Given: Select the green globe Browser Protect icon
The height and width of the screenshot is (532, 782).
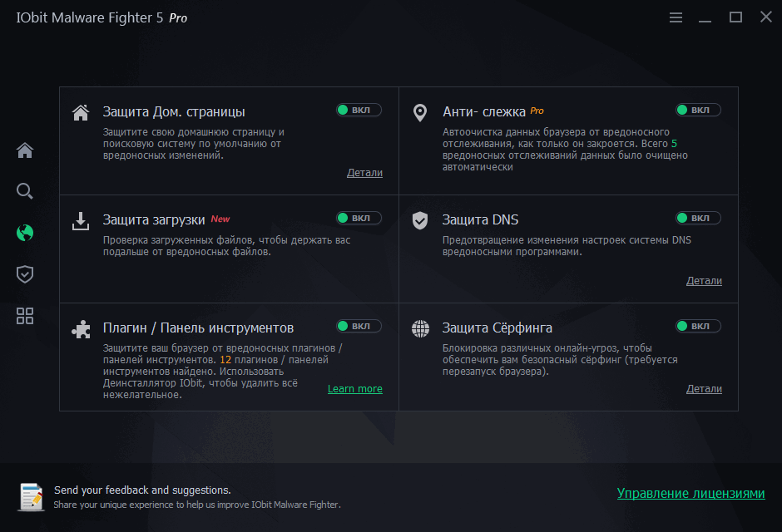Looking at the screenshot, I should (x=24, y=233).
